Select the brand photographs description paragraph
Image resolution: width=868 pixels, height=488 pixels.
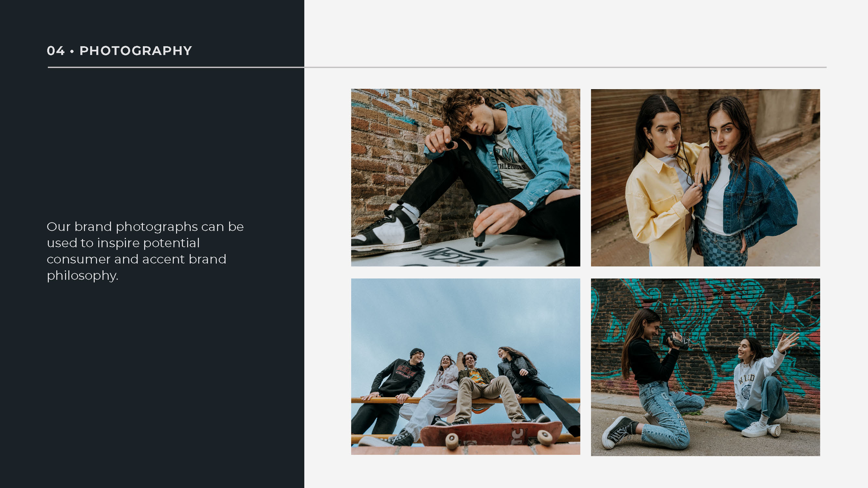coord(145,251)
